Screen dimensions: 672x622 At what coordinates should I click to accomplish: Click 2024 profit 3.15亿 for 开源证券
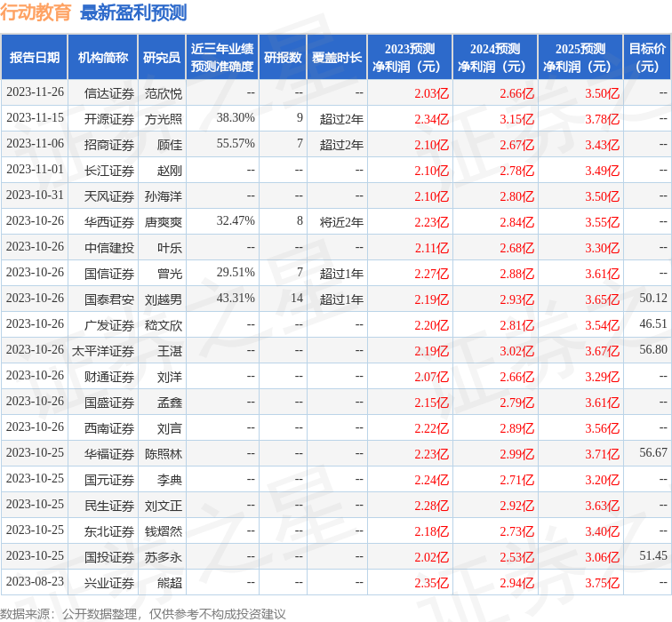516,119
